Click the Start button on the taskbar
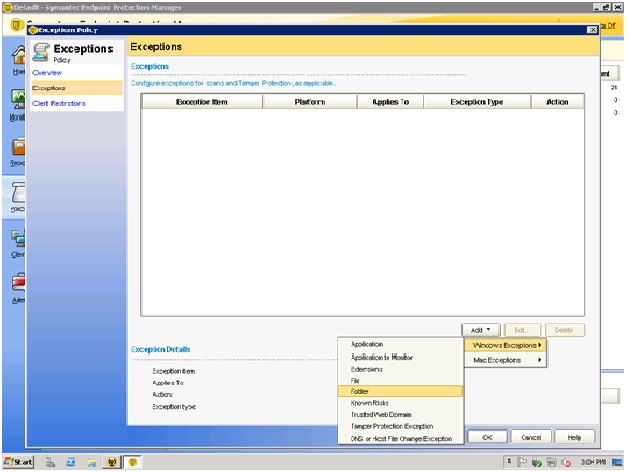The height and width of the screenshot is (472, 628). [x=18, y=462]
